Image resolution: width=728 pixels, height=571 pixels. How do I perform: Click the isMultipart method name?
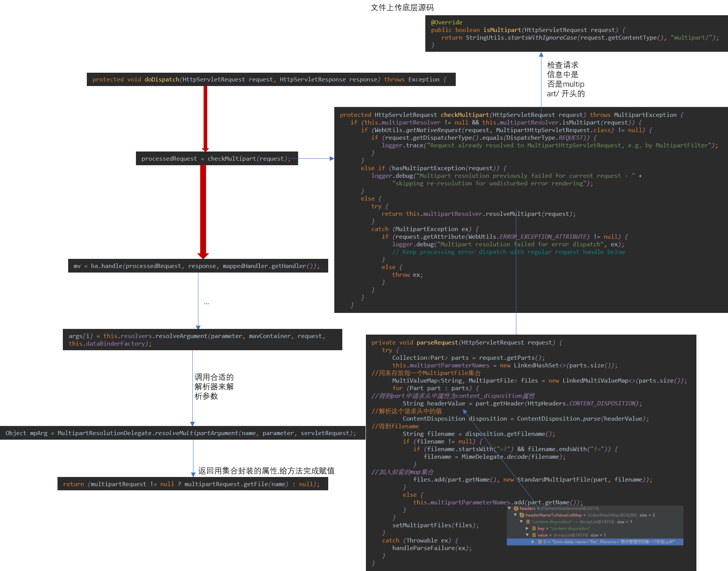[502, 30]
